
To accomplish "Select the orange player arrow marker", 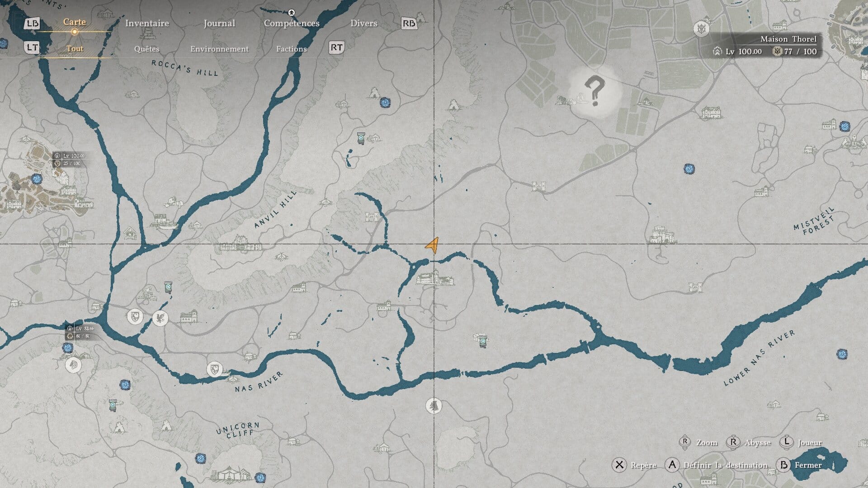I will tap(433, 245).
